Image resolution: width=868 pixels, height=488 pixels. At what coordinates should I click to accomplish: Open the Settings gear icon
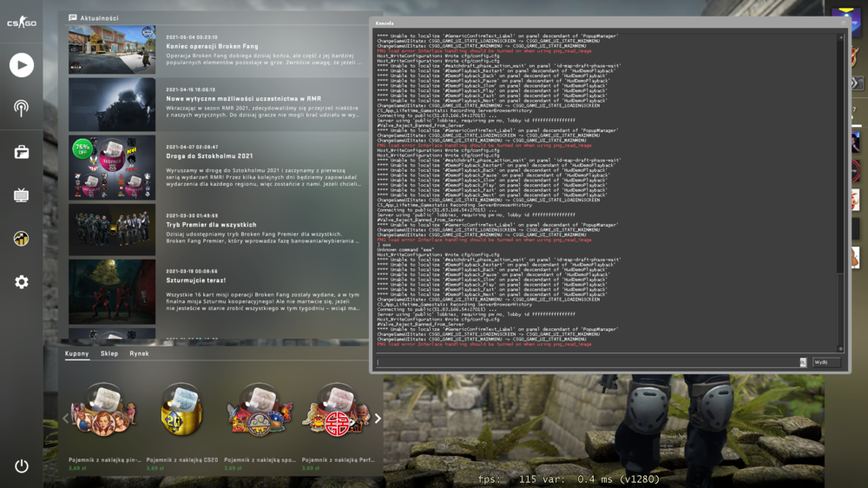coord(22,282)
